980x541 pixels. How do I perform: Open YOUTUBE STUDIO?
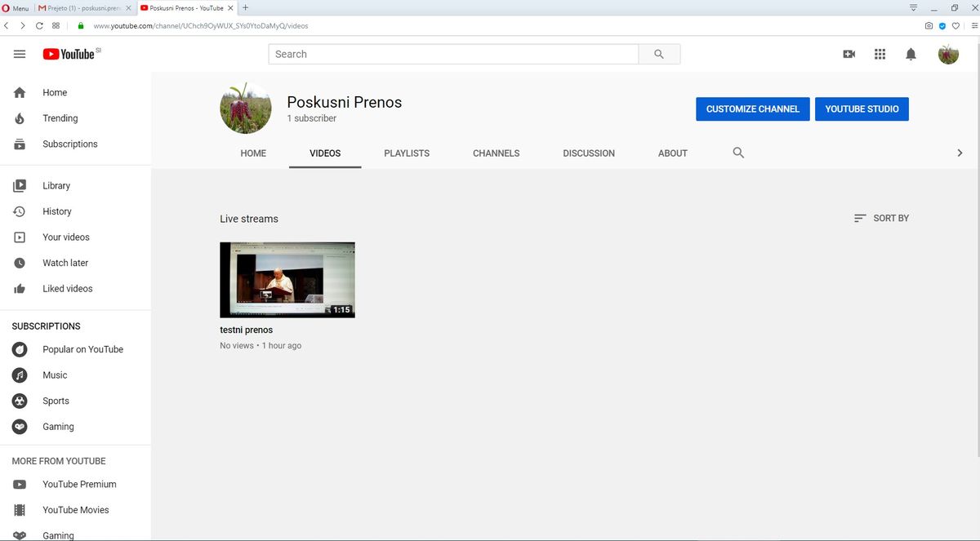[x=862, y=109]
